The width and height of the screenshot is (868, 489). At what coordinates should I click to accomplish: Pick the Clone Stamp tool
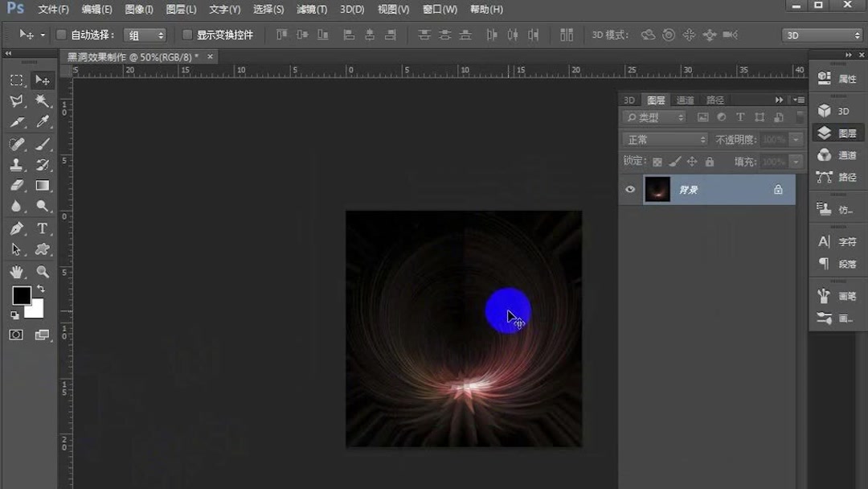click(16, 165)
